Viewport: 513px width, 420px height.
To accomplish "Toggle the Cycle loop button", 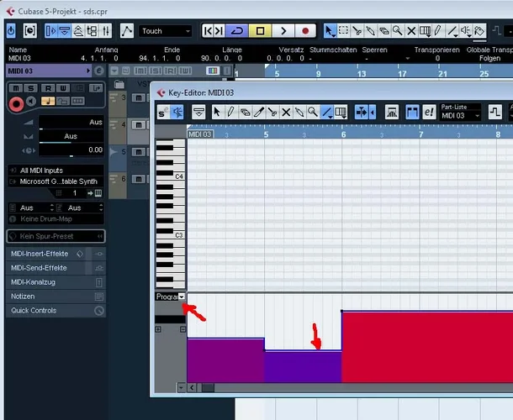I will 236,31.
